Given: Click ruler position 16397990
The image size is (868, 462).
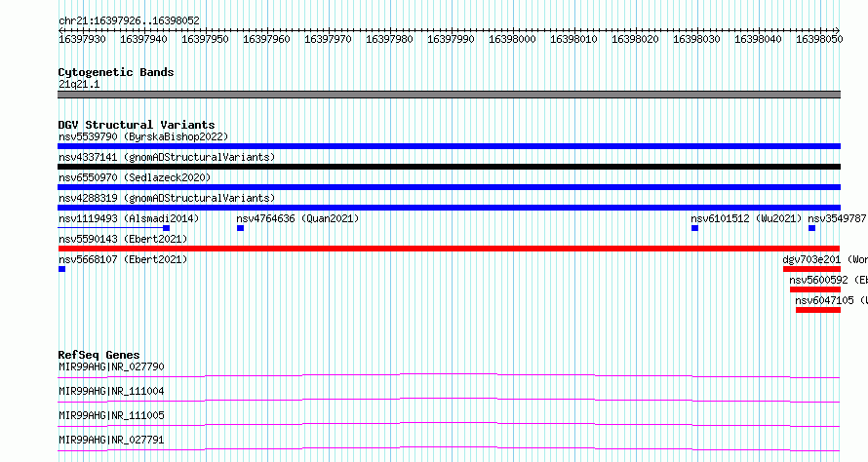Looking at the screenshot, I should point(451,39).
